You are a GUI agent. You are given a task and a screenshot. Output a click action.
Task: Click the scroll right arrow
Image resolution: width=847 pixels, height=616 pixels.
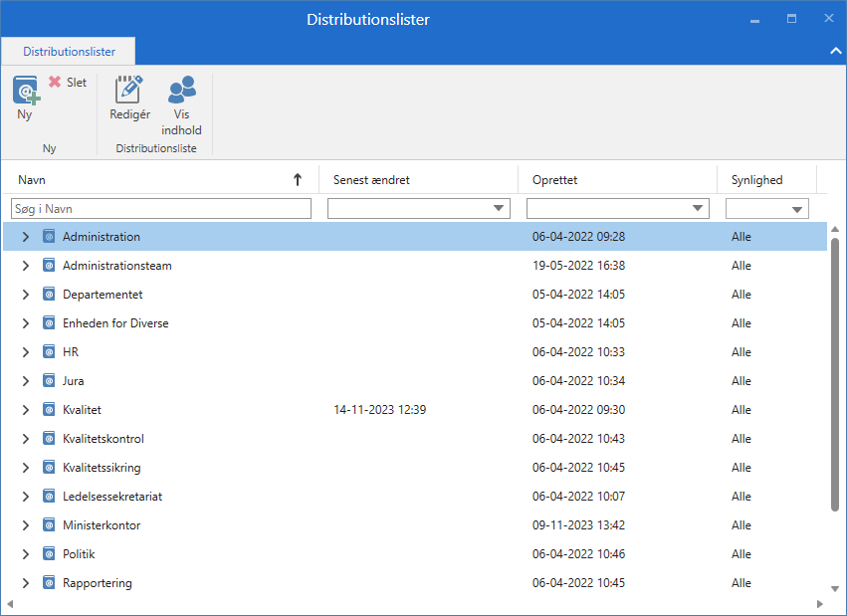click(x=820, y=604)
